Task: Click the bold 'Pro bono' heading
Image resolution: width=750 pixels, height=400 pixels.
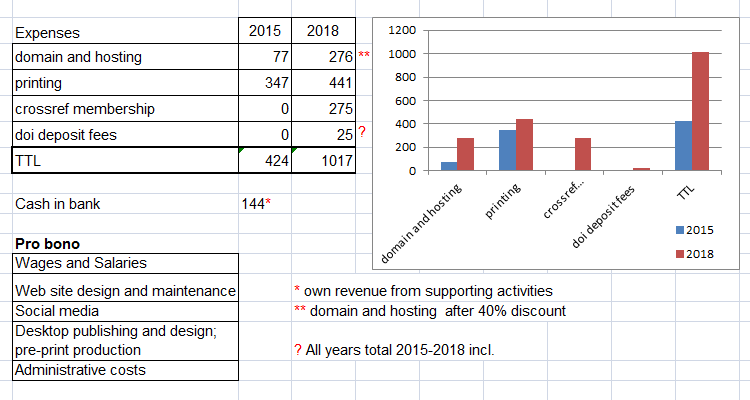Action: pyautogui.click(x=47, y=244)
